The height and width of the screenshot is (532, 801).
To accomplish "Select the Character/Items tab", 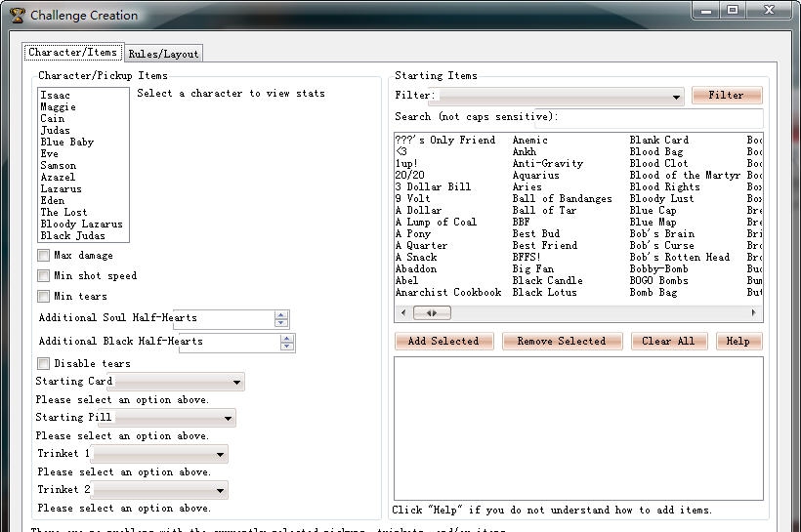I will point(73,53).
